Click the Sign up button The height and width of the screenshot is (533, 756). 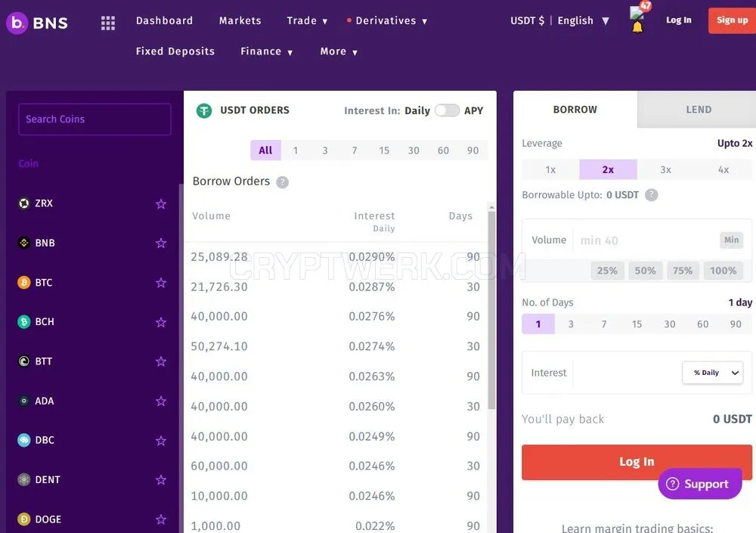point(732,20)
